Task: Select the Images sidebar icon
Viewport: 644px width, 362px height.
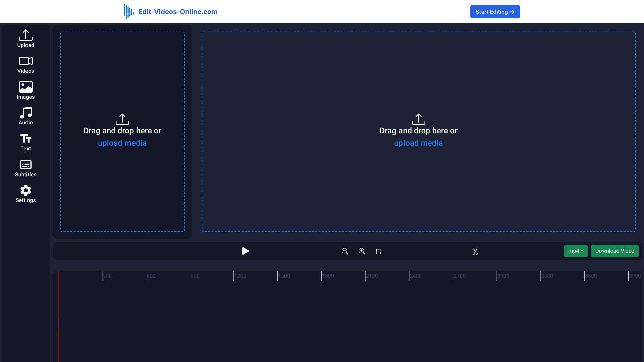Action: (x=25, y=90)
